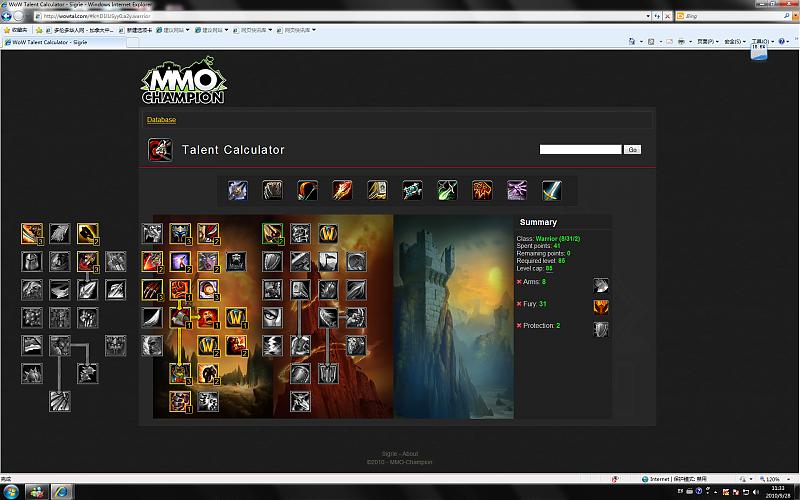This screenshot has width=800, height=500.
Task: Pick the Mage class icon
Action: pos(342,190)
